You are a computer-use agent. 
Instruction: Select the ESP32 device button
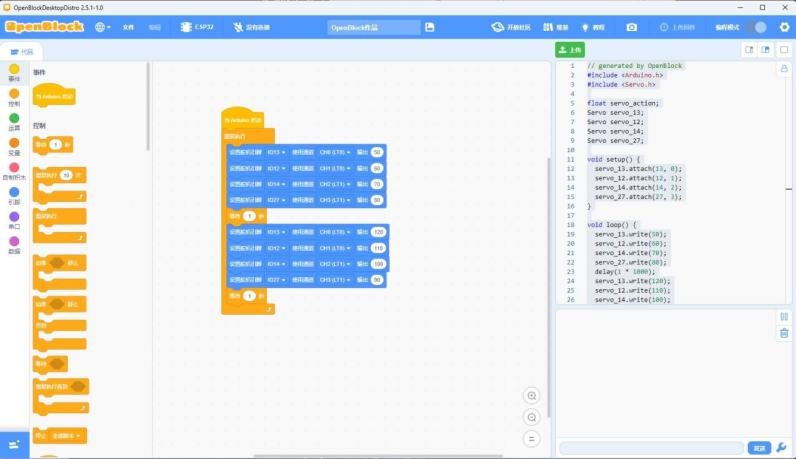pos(197,27)
